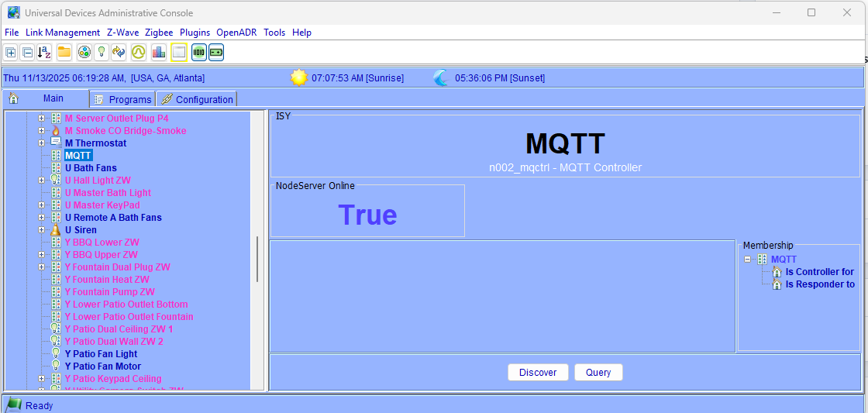
Task: Click the yellow folder toolbar icon
Action: pos(64,53)
